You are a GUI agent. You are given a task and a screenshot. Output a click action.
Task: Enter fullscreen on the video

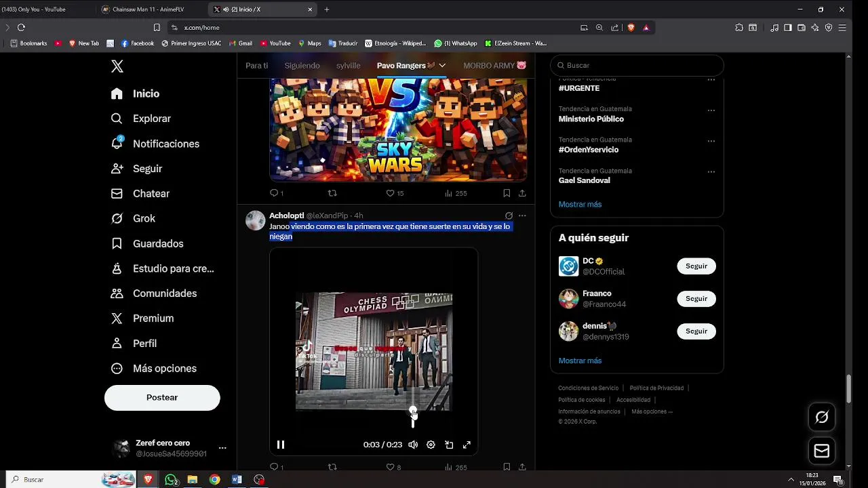pos(467,445)
